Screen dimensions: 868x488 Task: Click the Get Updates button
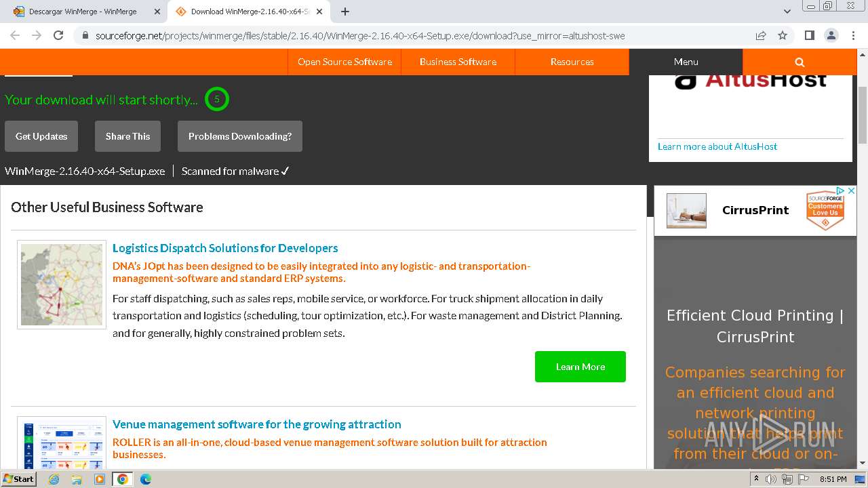[41, 136]
